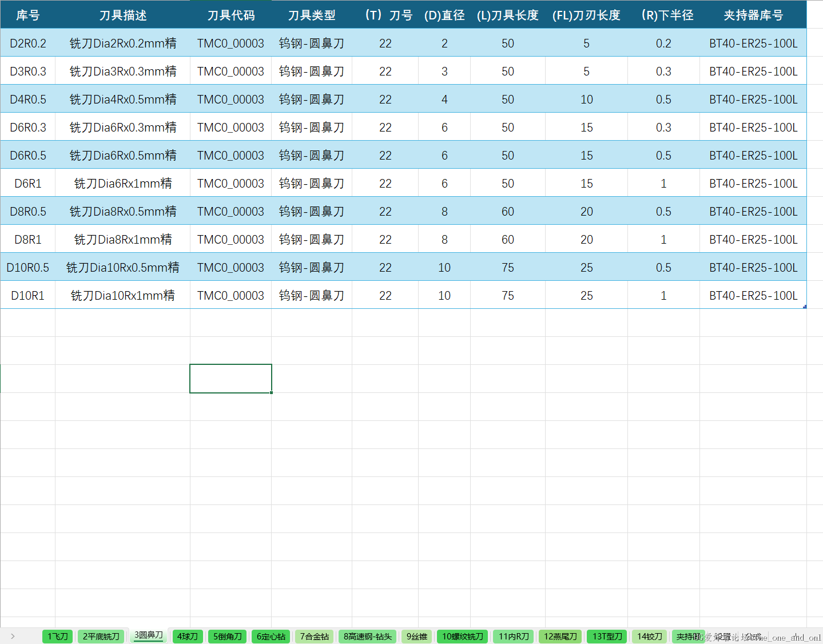Select the D10R1 cell
823x644 pixels.
point(28,295)
